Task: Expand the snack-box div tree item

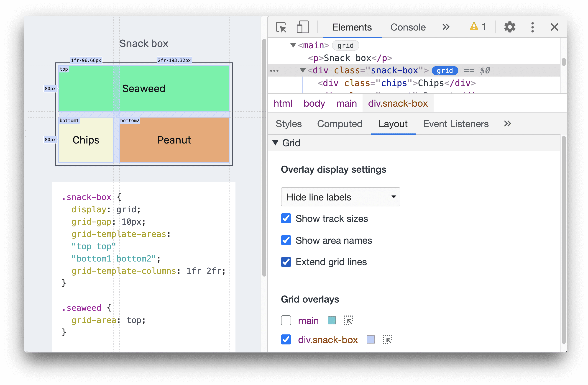Action: click(300, 70)
